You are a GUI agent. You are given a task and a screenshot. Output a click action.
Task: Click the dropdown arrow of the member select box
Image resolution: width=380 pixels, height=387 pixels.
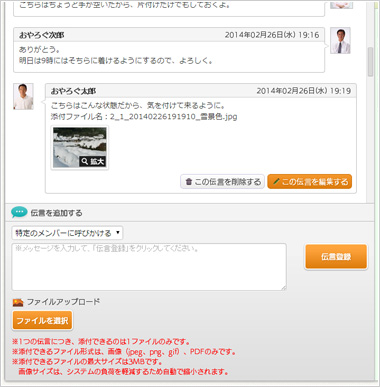click(x=118, y=232)
